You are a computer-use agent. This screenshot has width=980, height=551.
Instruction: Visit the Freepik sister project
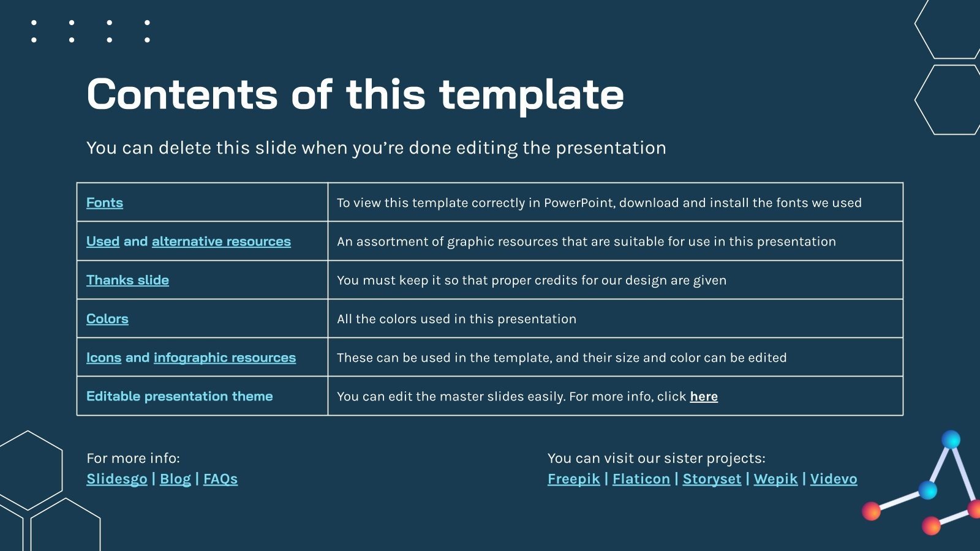[x=574, y=479]
